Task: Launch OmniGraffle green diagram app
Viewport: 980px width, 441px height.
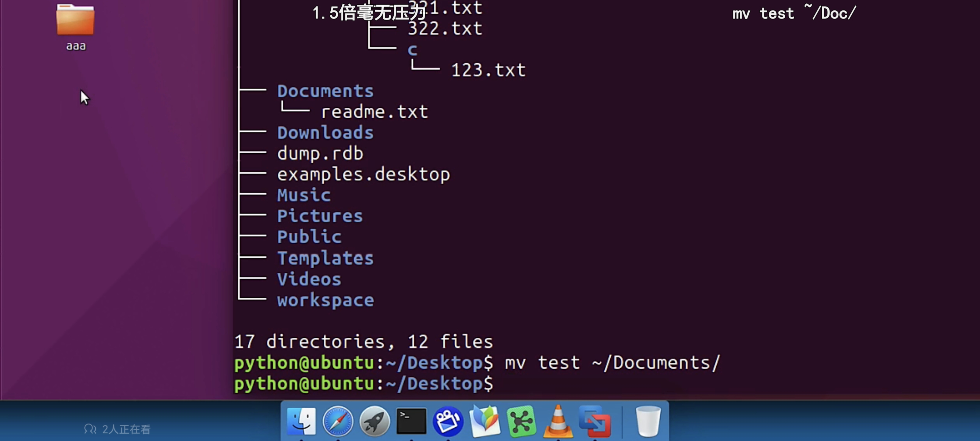Action: tap(522, 421)
